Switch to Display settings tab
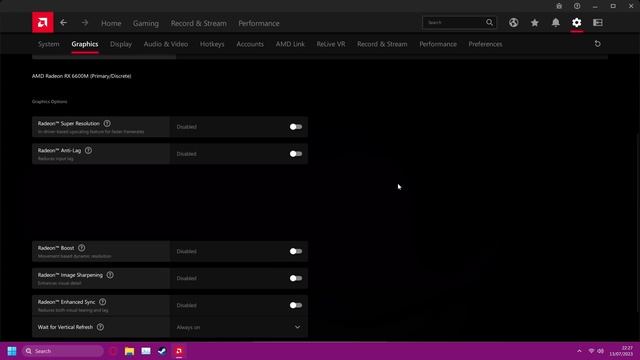Screen dimensions: 640x360 tap(121, 44)
